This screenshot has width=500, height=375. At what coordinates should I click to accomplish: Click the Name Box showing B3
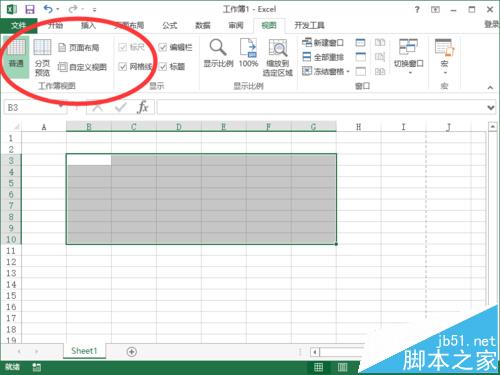(35, 107)
